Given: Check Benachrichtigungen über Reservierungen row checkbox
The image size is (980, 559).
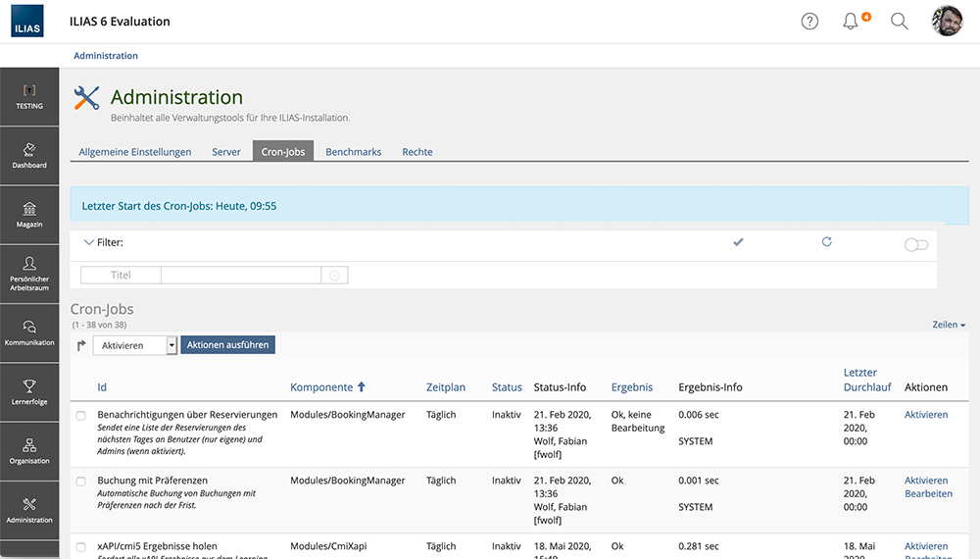Looking at the screenshot, I should (x=81, y=416).
